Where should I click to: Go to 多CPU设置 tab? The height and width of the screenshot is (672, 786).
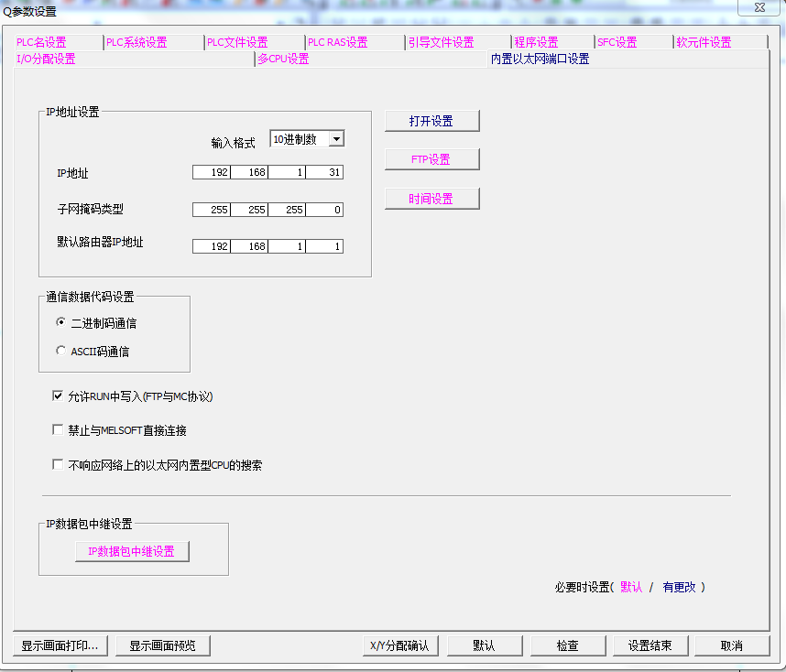pyautogui.click(x=283, y=59)
